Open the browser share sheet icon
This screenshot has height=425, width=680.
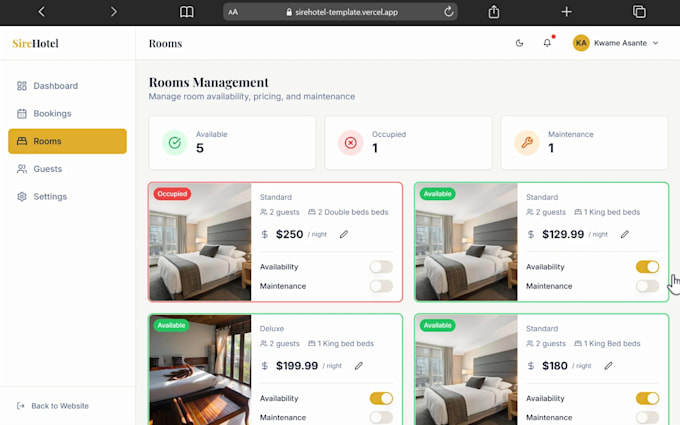(x=494, y=12)
